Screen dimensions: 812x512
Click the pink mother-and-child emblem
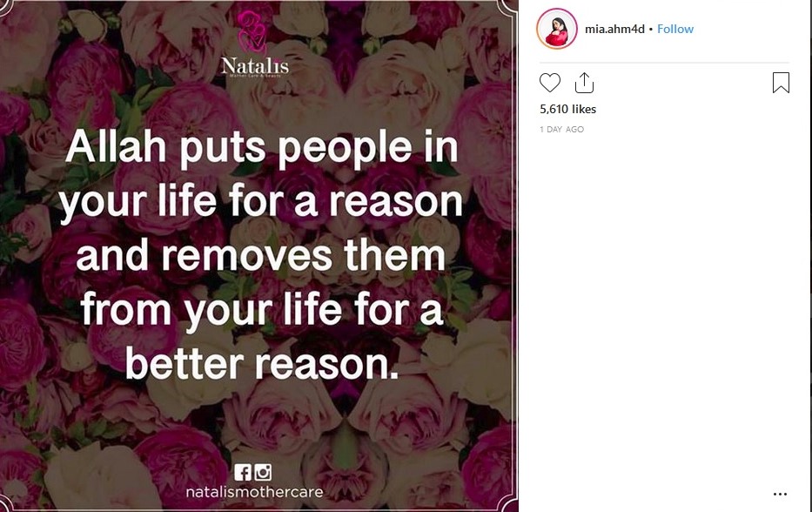252,32
